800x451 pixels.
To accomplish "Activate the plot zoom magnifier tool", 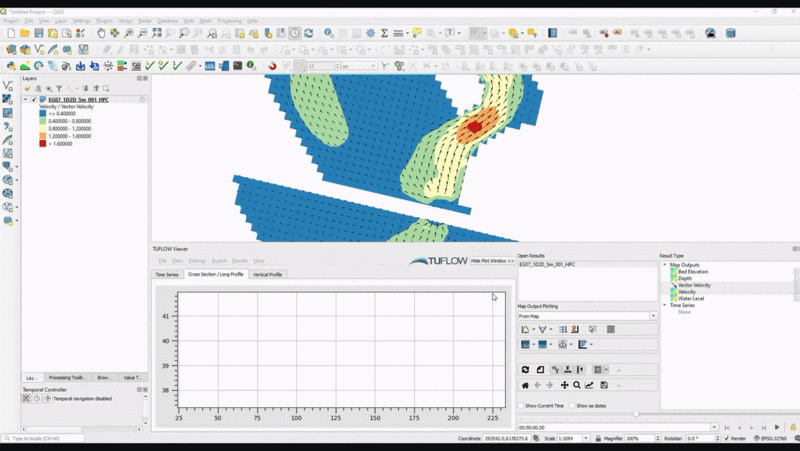I will point(577,385).
